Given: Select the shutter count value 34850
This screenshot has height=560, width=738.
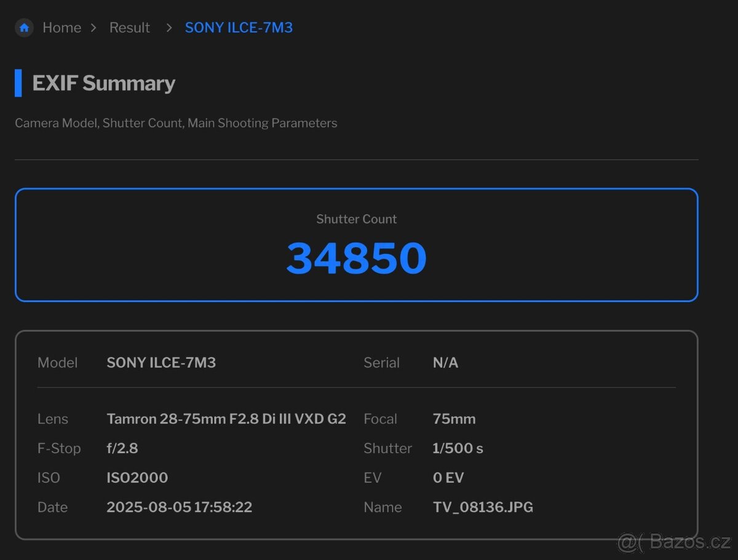Looking at the screenshot, I should pyautogui.click(x=356, y=258).
